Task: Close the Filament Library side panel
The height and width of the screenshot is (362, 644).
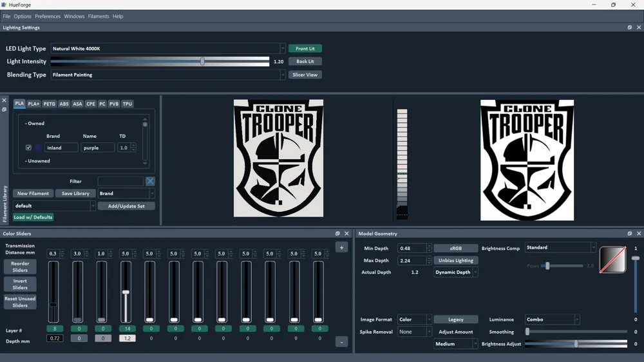Action: coord(4,100)
